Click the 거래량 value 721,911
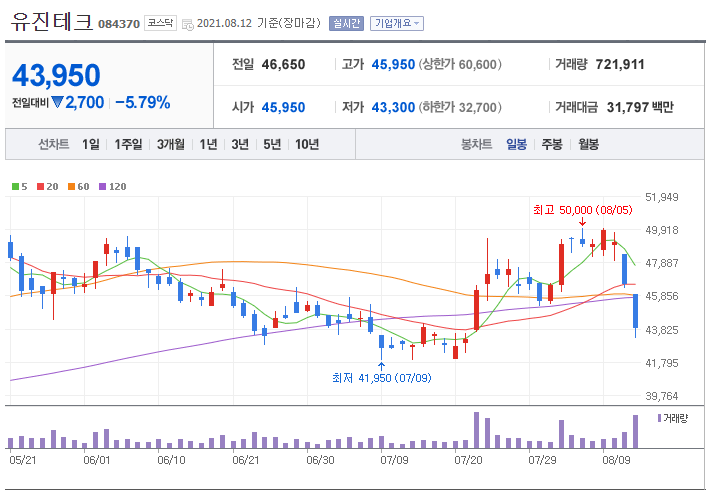The image size is (706, 490). click(x=620, y=64)
